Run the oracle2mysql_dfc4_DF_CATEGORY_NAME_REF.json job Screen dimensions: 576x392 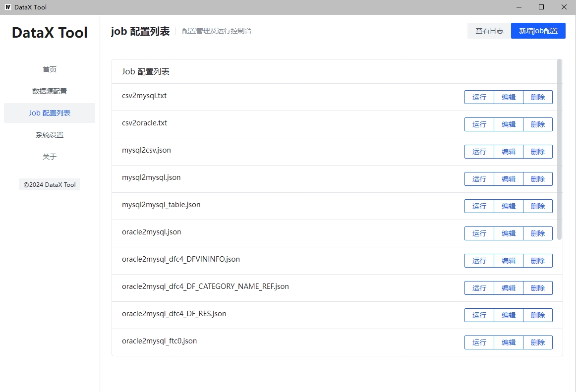[479, 287]
